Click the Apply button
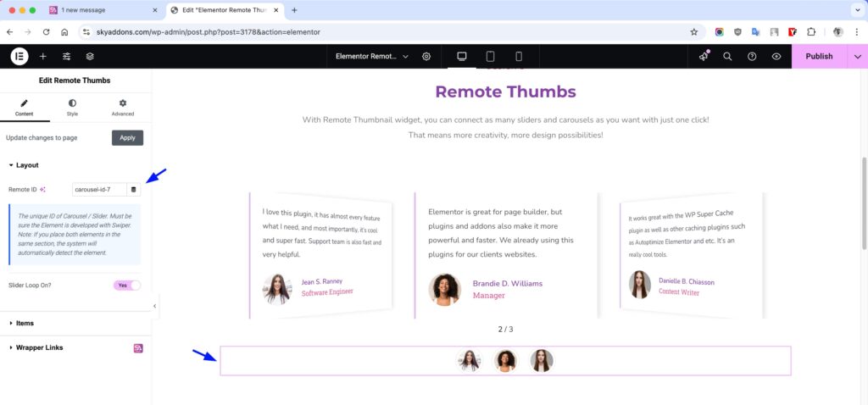The image size is (868, 405). (127, 138)
